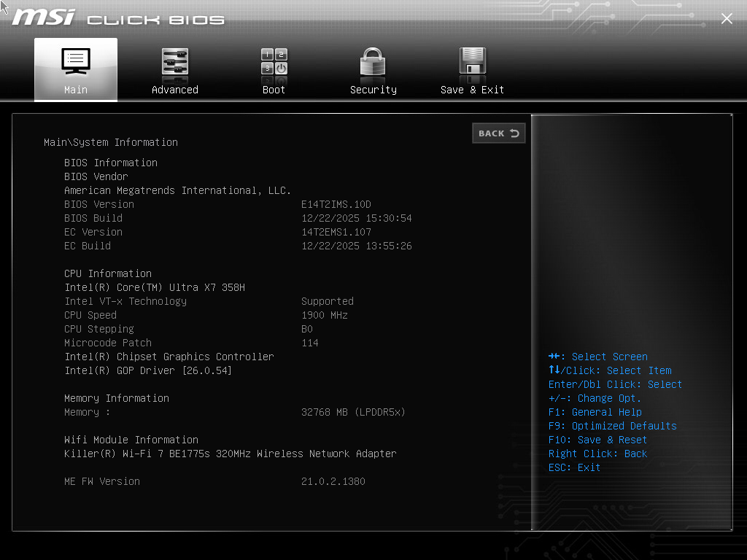Screen dimensions: 747x560
Task: Select the Intel VT-x Technology row
Action: coord(125,301)
